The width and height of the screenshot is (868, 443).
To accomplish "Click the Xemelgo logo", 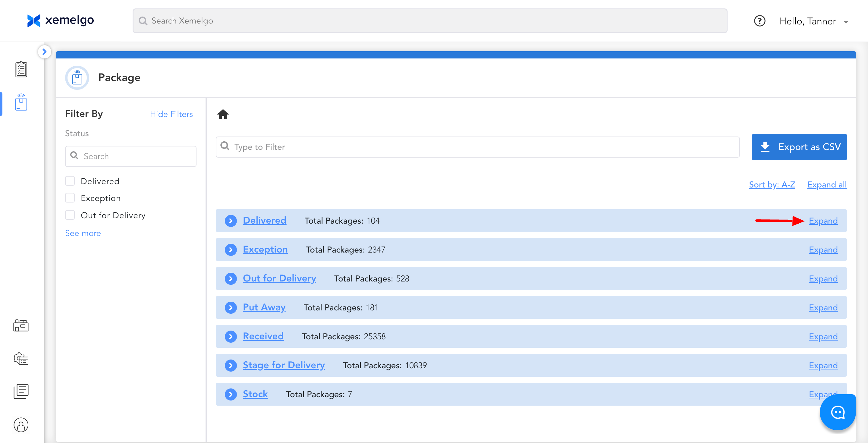I will click(61, 20).
